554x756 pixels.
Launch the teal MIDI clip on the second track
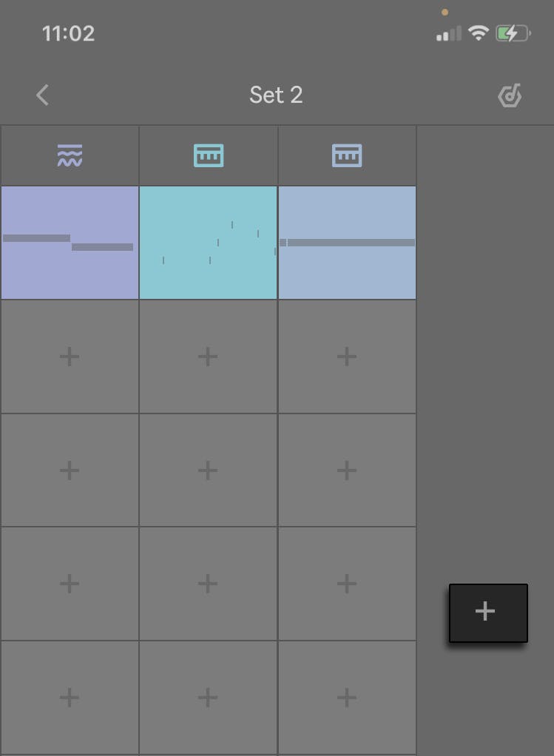pos(208,242)
